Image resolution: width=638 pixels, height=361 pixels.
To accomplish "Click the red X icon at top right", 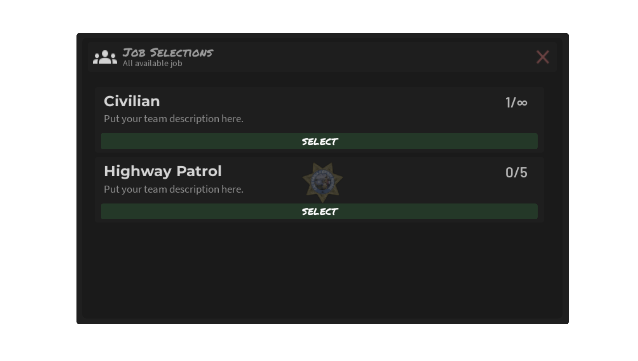I will tap(542, 57).
